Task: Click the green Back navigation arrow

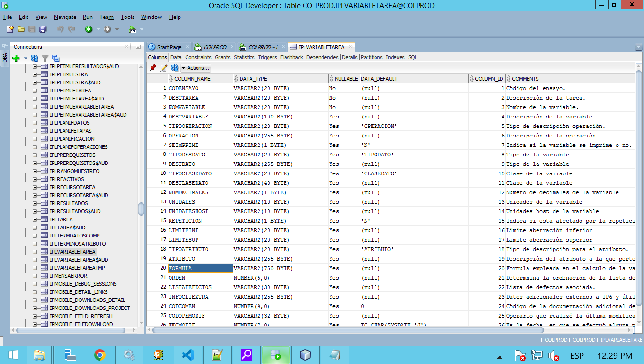Action: tap(89, 29)
